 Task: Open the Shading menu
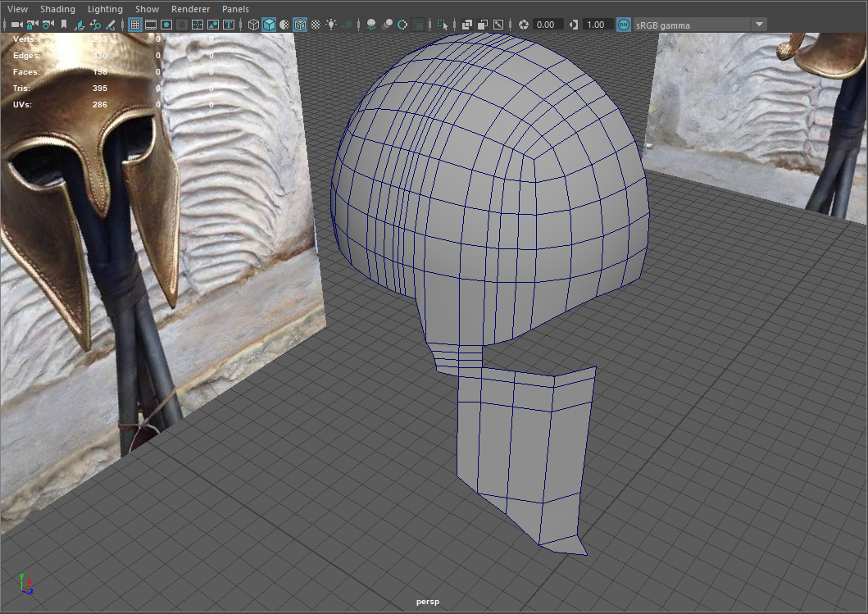(57, 9)
